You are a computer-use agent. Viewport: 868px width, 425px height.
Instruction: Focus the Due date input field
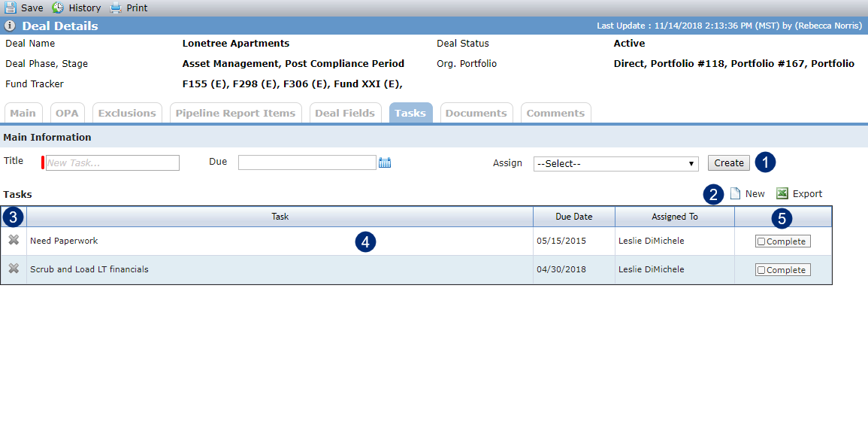point(307,162)
